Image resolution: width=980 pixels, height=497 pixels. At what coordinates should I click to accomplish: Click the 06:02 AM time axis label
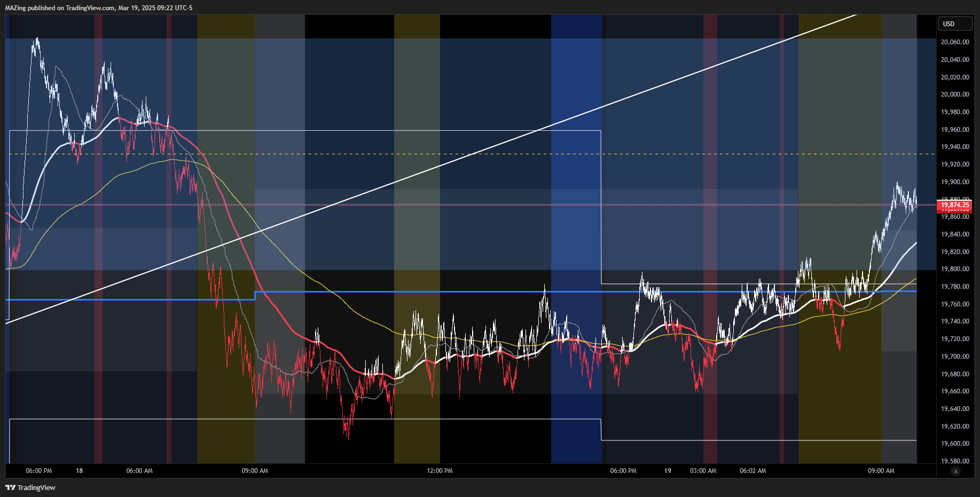[752, 471]
